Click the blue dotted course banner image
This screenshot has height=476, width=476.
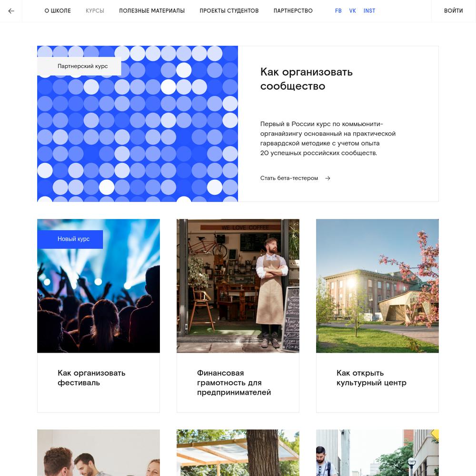click(x=138, y=124)
